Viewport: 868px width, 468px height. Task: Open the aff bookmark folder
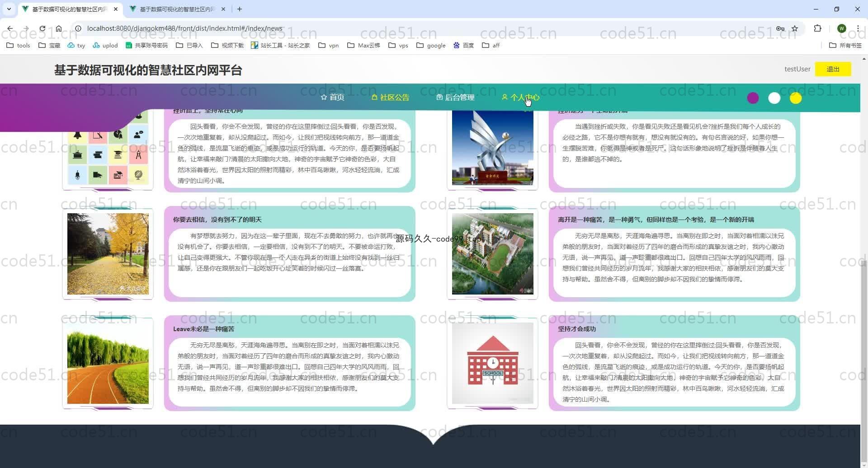491,45
